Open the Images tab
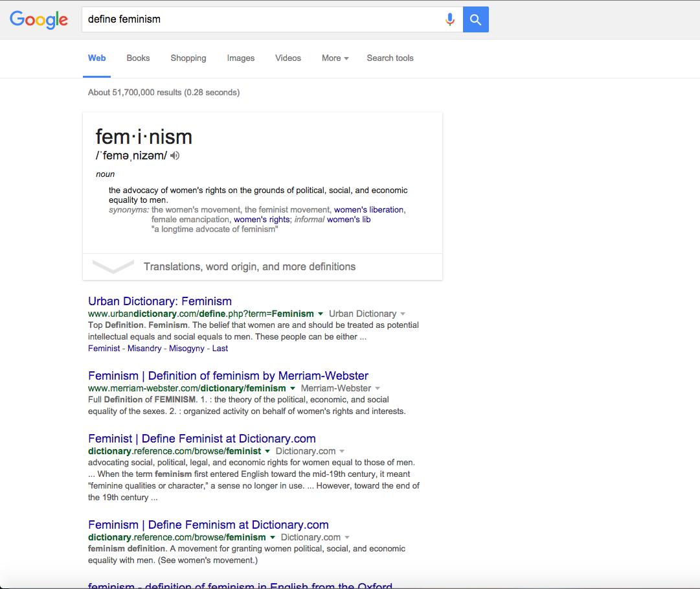The height and width of the screenshot is (589, 700). [241, 58]
